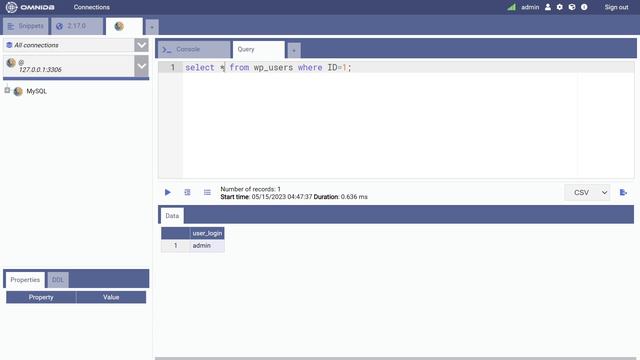The width and height of the screenshot is (640, 360).
Task: Sign out of OmniDB
Action: pos(616,7)
